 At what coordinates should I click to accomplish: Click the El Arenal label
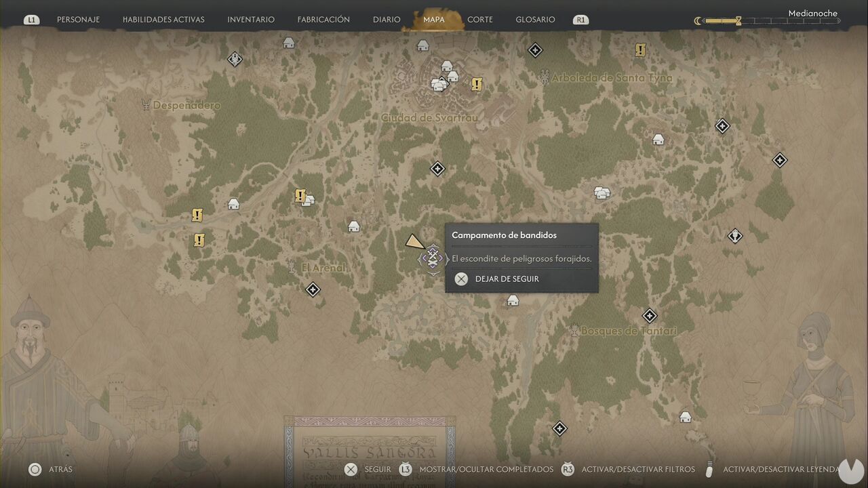[323, 268]
